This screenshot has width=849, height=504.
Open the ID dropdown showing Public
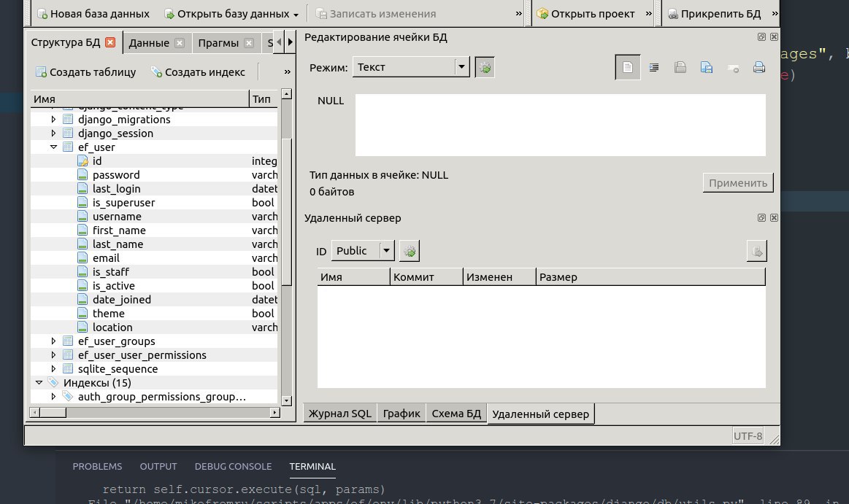363,250
